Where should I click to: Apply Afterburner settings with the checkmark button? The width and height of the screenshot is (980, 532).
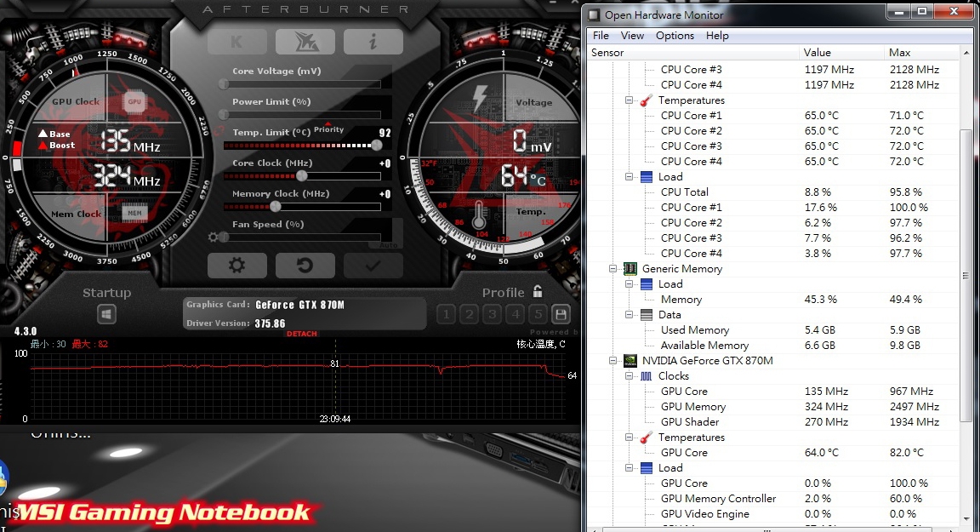pos(373,266)
